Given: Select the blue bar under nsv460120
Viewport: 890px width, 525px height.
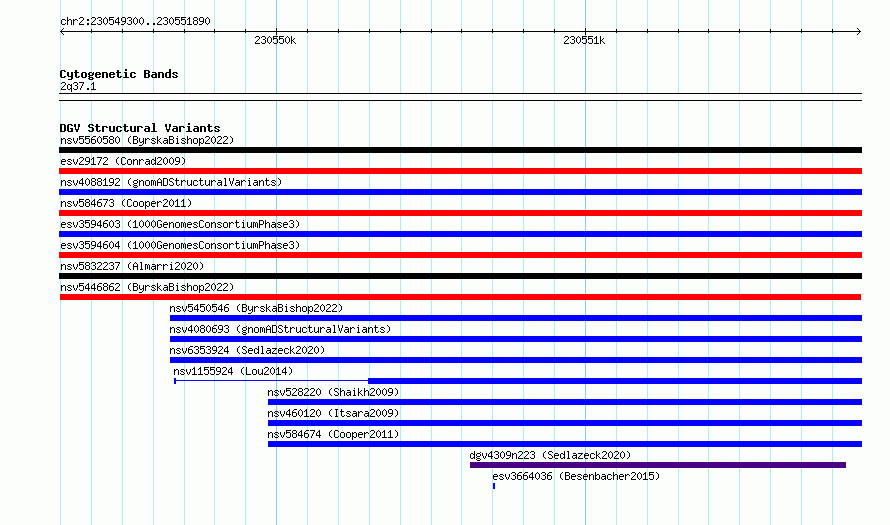Looking at the screenshot, I should 565,423.
